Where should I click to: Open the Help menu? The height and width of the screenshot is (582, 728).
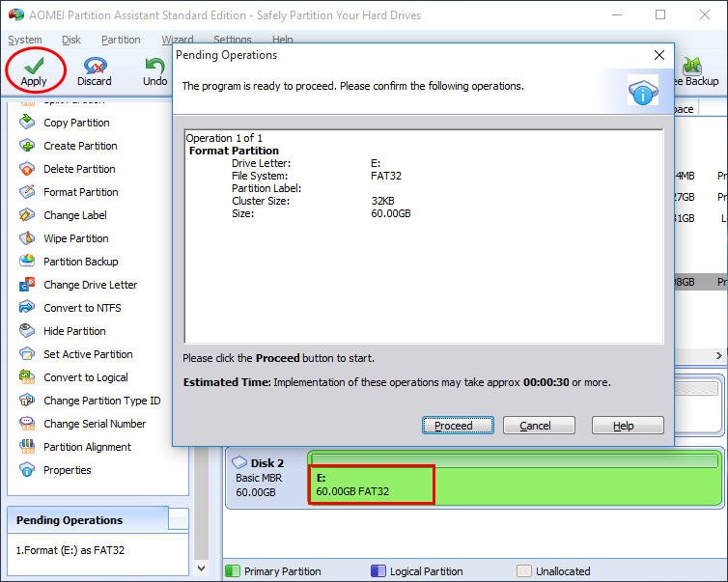282,40
